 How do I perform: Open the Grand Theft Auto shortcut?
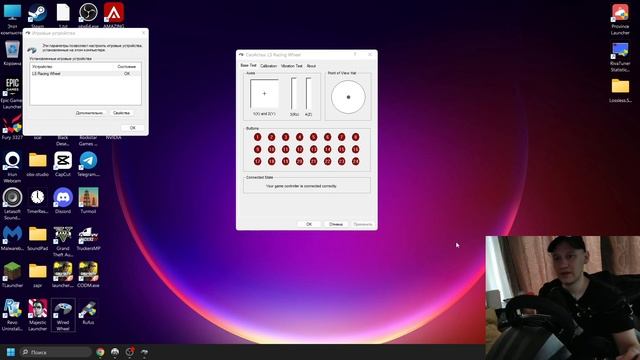pos(63,241)
